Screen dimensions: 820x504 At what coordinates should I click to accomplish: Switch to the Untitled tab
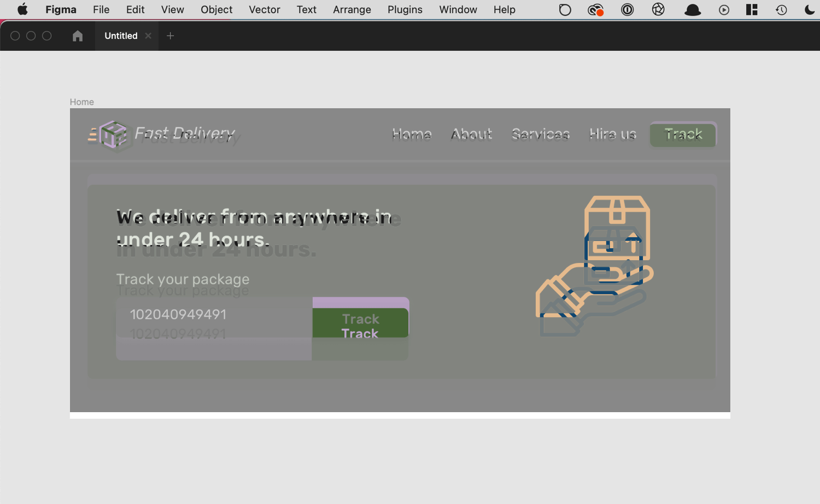121,36
